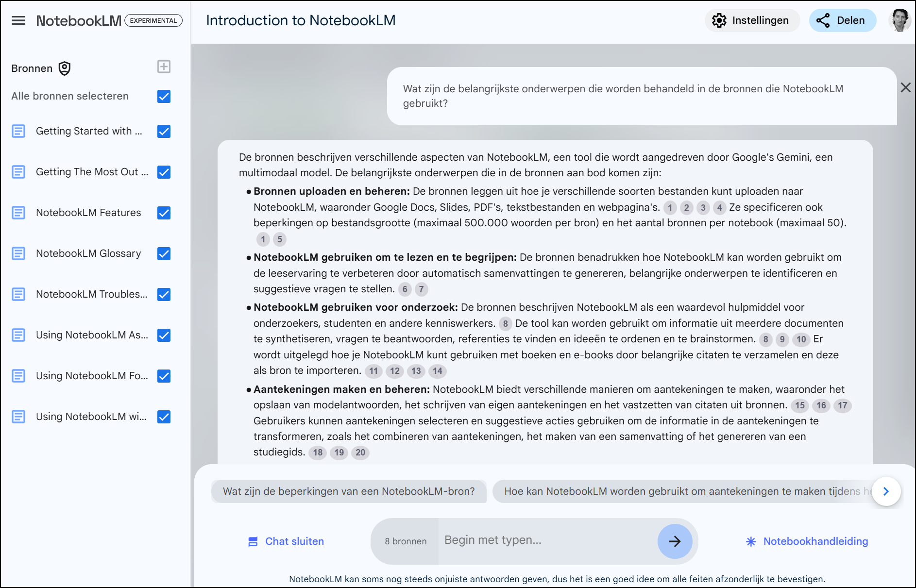Uncheck Using NotebookLM Fo... source

point(164,376)
